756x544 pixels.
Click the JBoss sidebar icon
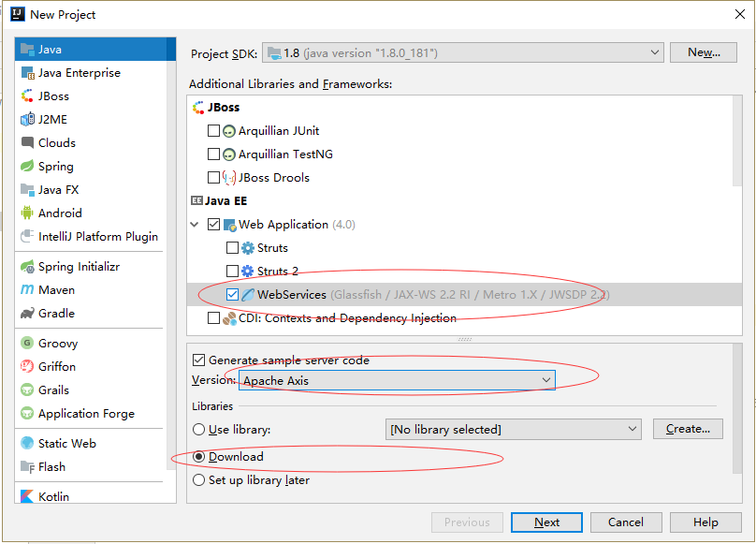click(27, 96)
